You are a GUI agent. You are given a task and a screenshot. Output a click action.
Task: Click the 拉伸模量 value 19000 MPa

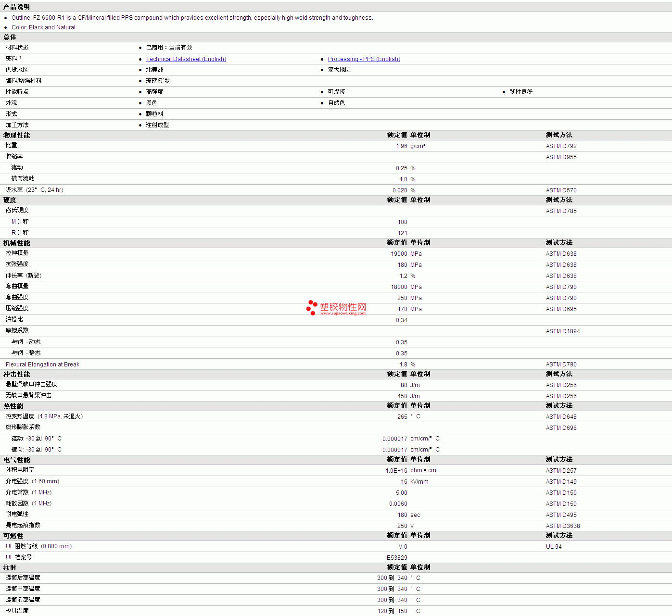point(406,254)
